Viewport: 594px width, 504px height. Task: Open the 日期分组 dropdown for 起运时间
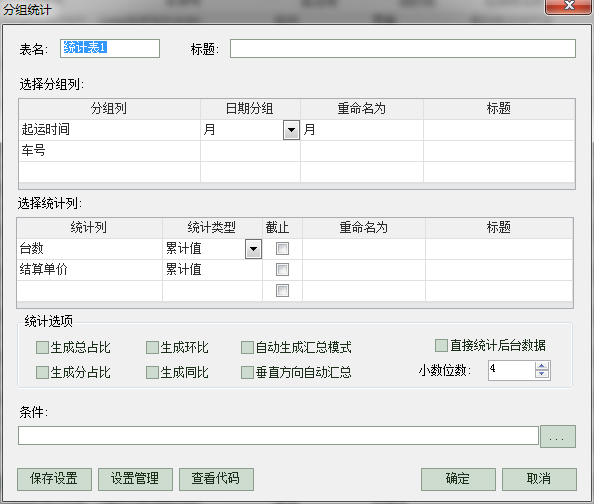(291, 130)
